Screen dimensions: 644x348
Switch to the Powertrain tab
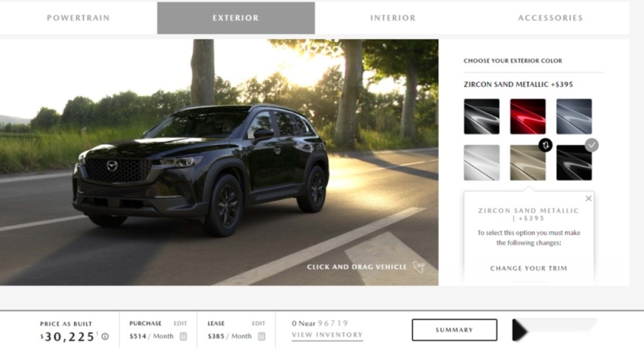click(x=79, y=18)
